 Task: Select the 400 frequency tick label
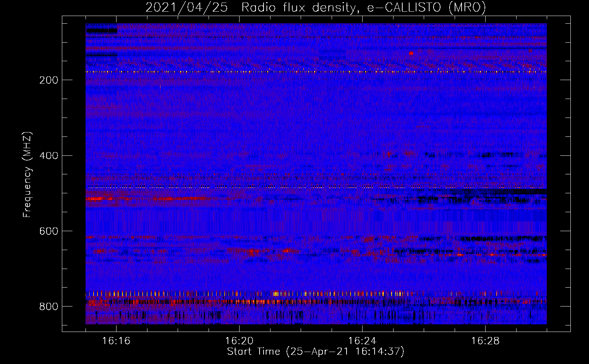pyautogui.click(x=49, y=156)
